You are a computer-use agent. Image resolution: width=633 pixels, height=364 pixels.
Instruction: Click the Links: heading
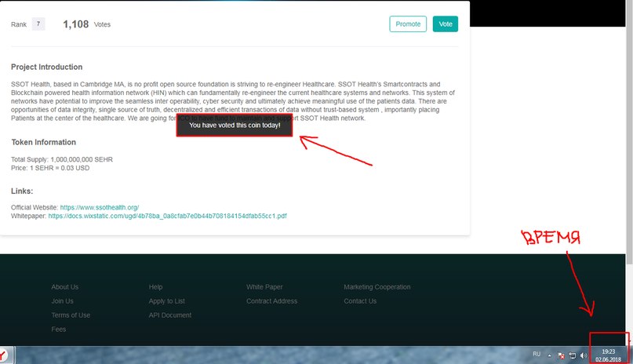[x=22, y=191]
